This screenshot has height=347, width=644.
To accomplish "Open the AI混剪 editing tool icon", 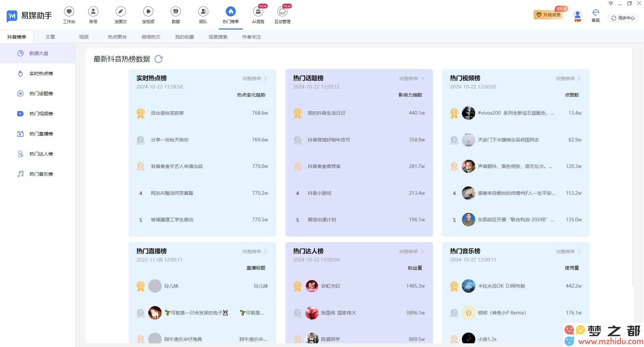I will point(258,15).
